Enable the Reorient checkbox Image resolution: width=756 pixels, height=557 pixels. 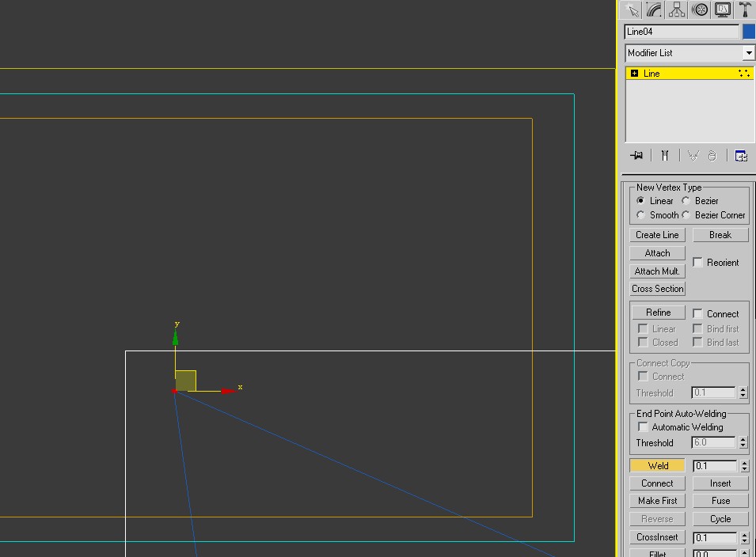point(697,262)
